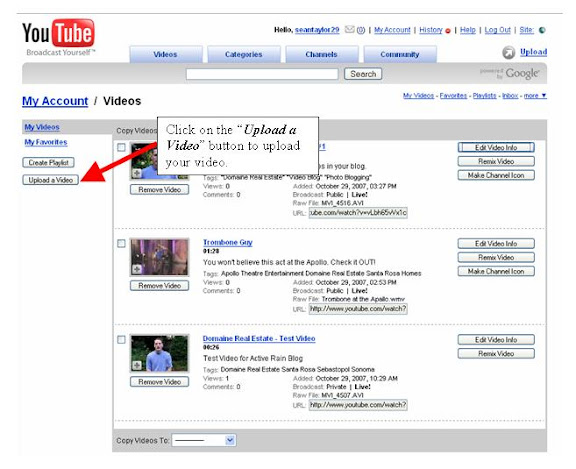Viewport: 576px width, 469px height.
Task: Click the Upload link at top right
Action: (x=533, y=52)
